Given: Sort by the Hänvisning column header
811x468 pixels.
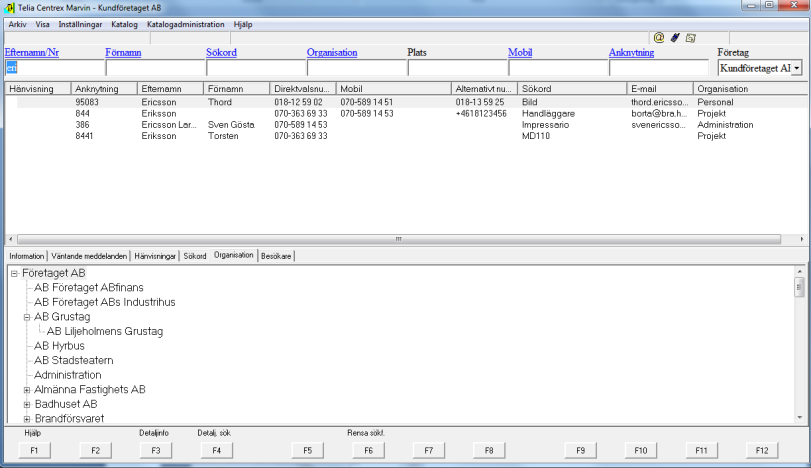Looking at the screenshot, I should [38, 89].
